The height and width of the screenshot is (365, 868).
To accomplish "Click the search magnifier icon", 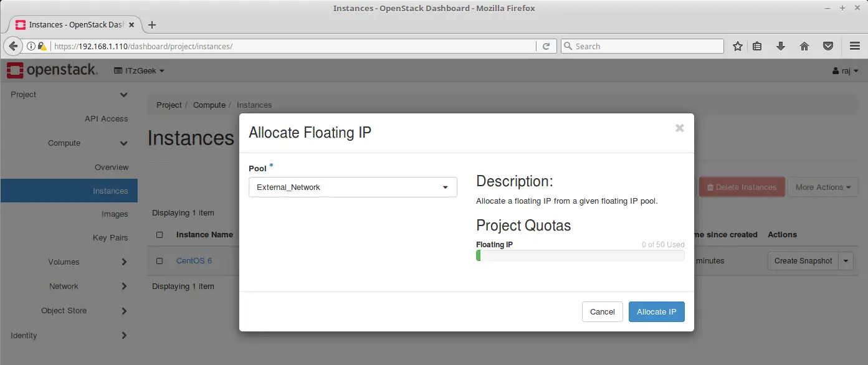I will [x=568, y=46].
